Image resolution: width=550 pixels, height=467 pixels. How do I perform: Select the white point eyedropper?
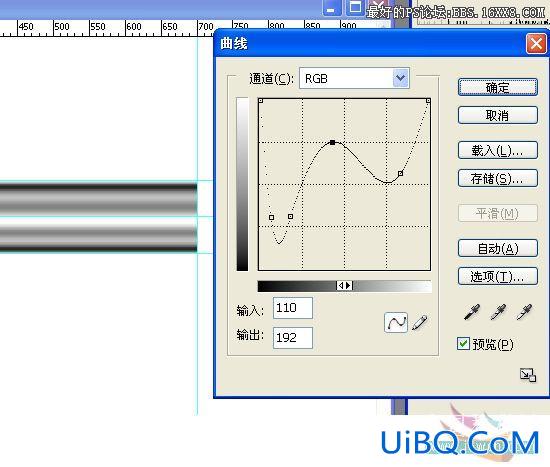coord(524,312)
